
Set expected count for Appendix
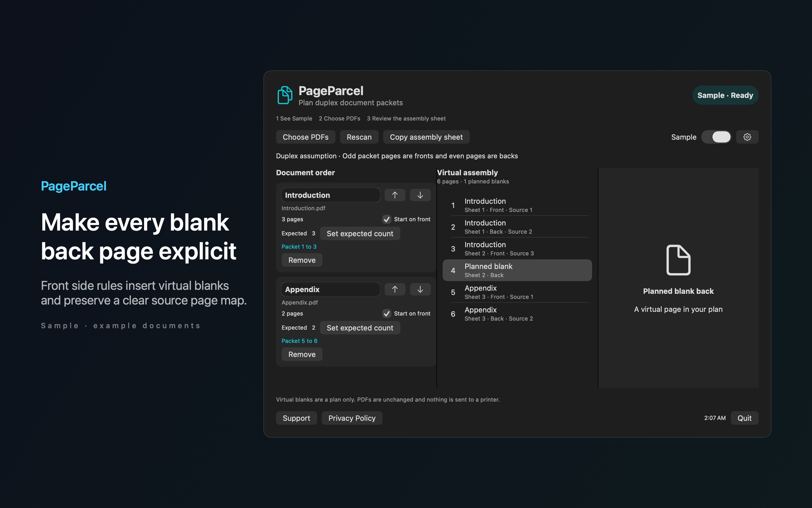click(360, 328)
